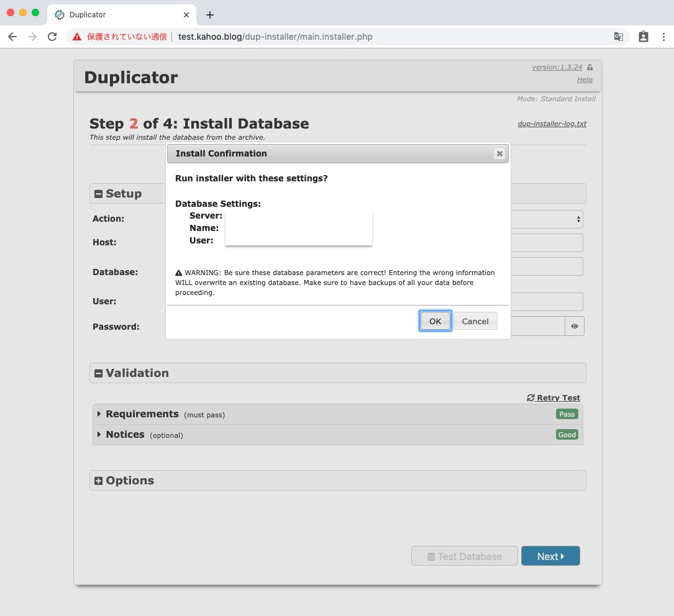Viewport: 674px width, 616px height.
Task: Collapse the Setup section
Action: pyautogui.click(x=99, y=194)
